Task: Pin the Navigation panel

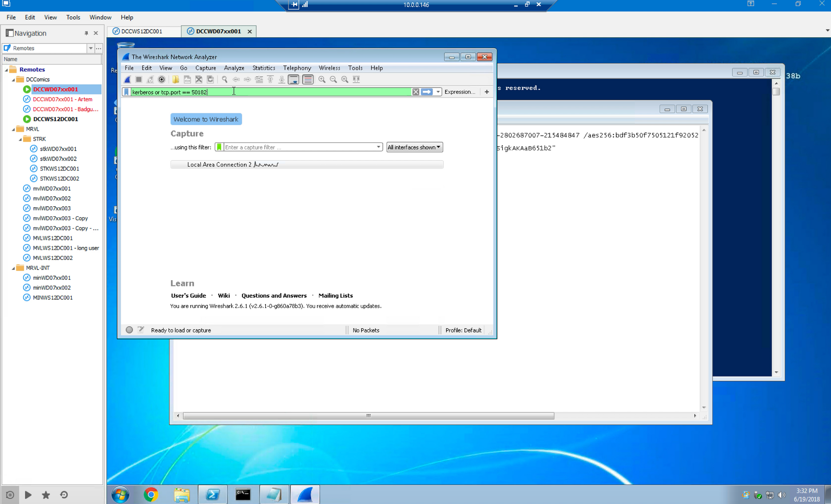Action: click(86, 33)
